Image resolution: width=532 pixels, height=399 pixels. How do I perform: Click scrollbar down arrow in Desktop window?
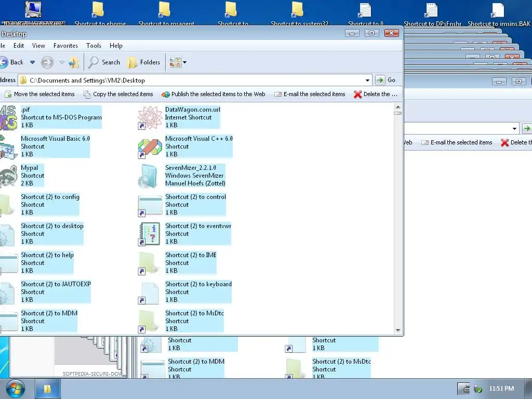(398, 330)
